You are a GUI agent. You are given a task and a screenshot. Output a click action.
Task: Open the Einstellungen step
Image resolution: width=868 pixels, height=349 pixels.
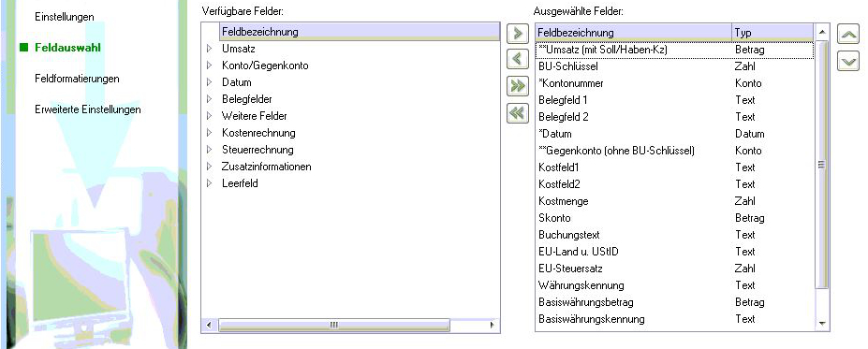[x=65, y=17]
